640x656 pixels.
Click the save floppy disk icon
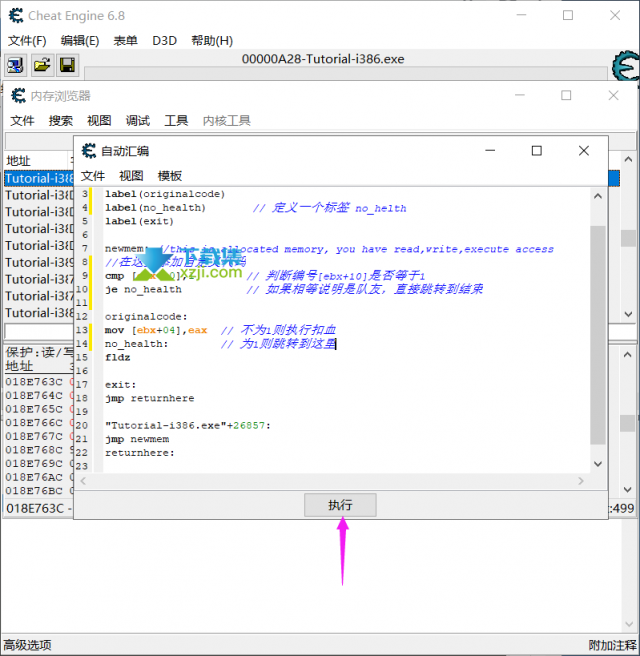click(67, 65)
